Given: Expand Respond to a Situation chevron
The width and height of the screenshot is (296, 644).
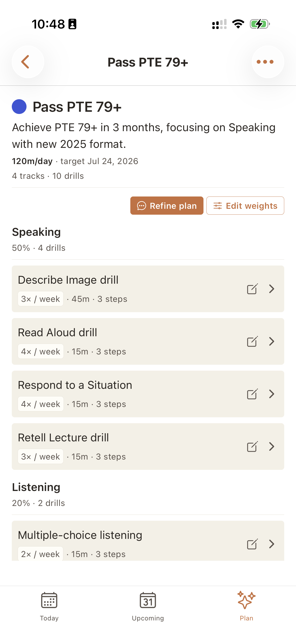Looking at the screenshot, I should pos(272,394).
